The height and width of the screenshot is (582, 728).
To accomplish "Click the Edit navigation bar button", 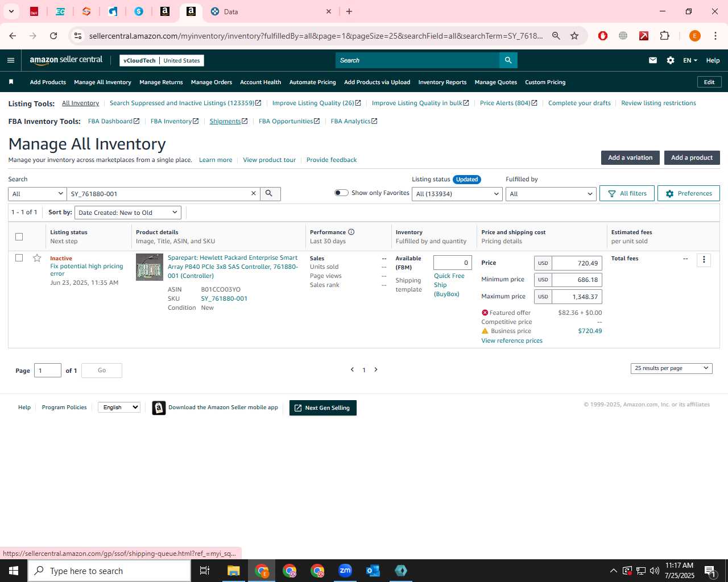I will [x=709, y=82].
